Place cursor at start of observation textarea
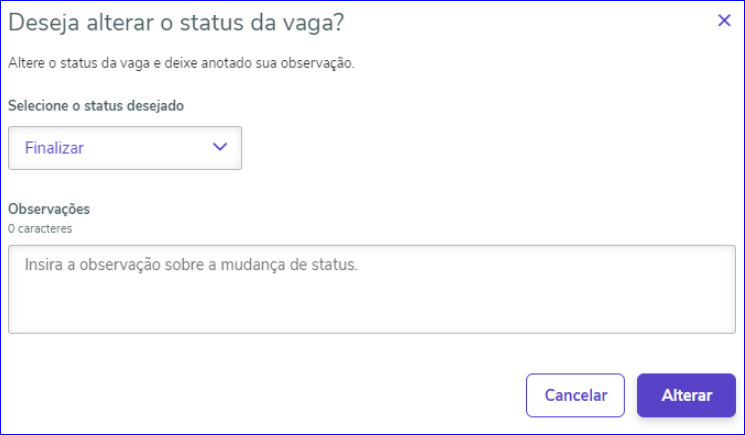Image resolution: width=745 pixels, height=435 pixels. tap(26, 265)
